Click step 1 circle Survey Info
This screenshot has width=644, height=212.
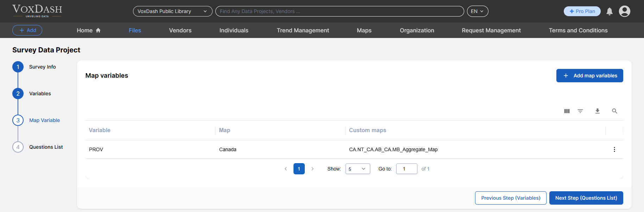point(18,67)
